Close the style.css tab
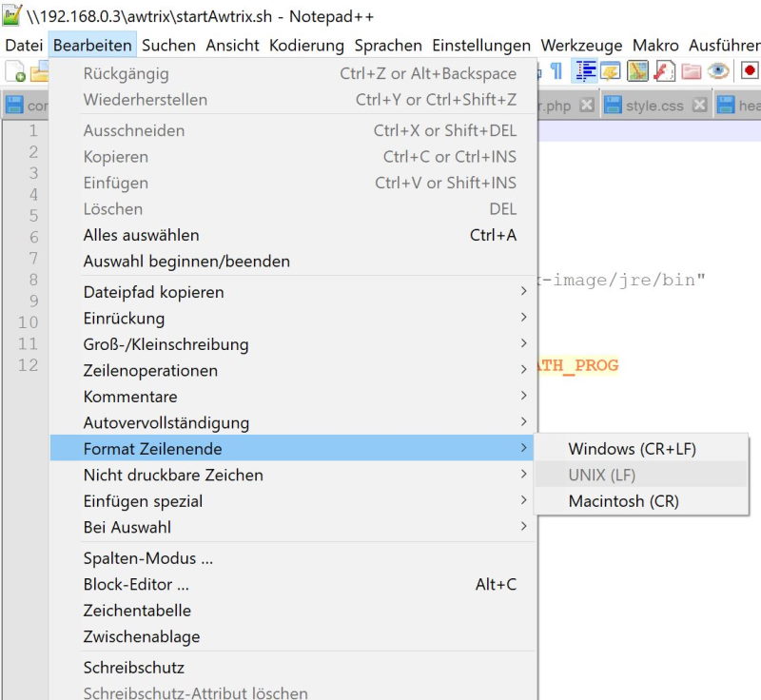761x700 pixels. click(x=699, y=106)
